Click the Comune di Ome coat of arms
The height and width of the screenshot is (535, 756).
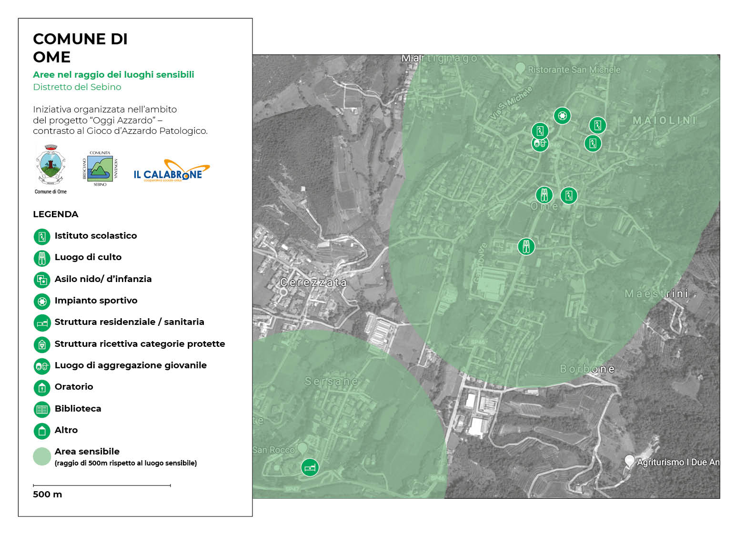(x=50, y=165)
